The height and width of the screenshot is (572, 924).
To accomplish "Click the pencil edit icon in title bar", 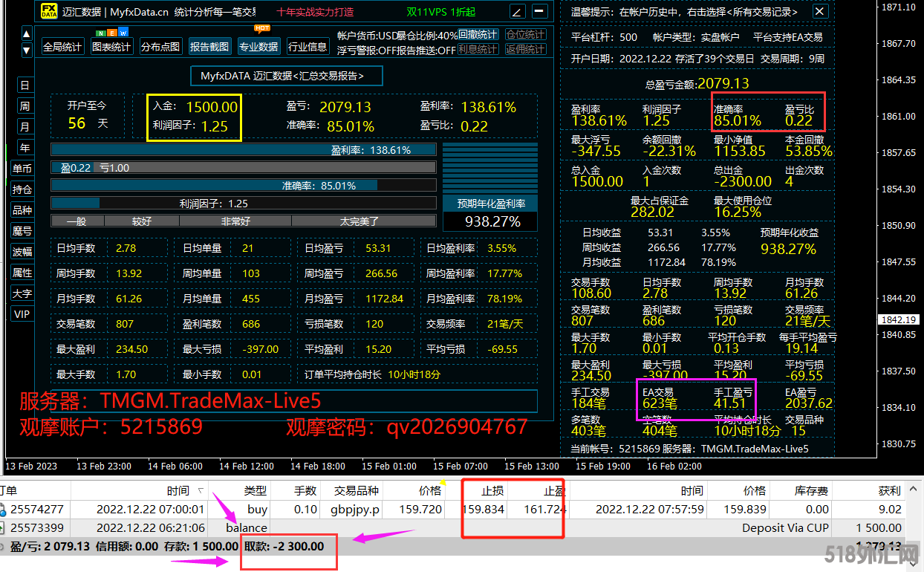I will pyautogui.click(x=517, y=11).
